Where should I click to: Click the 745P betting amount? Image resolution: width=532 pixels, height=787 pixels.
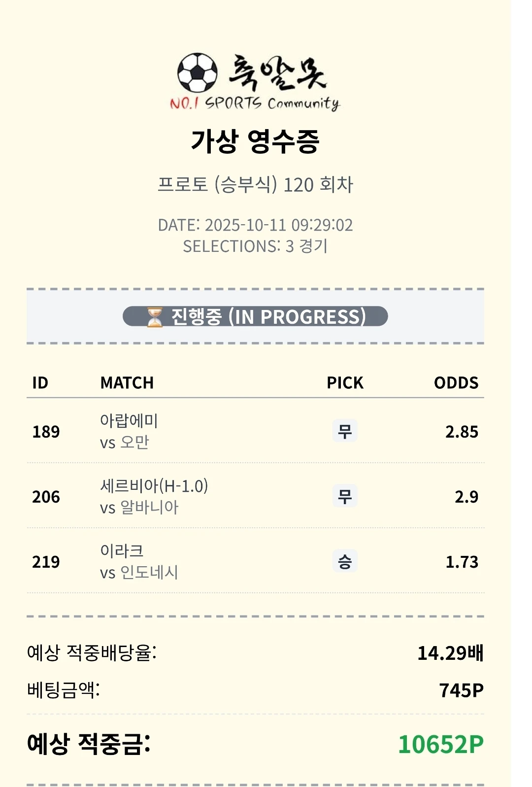[x=461, y=690]
